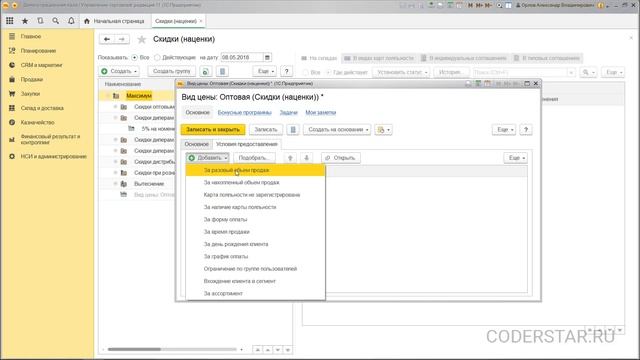Open print icon dropdown in dialog toolbar
Screen dimensions: 640x360
coord(383,130)
